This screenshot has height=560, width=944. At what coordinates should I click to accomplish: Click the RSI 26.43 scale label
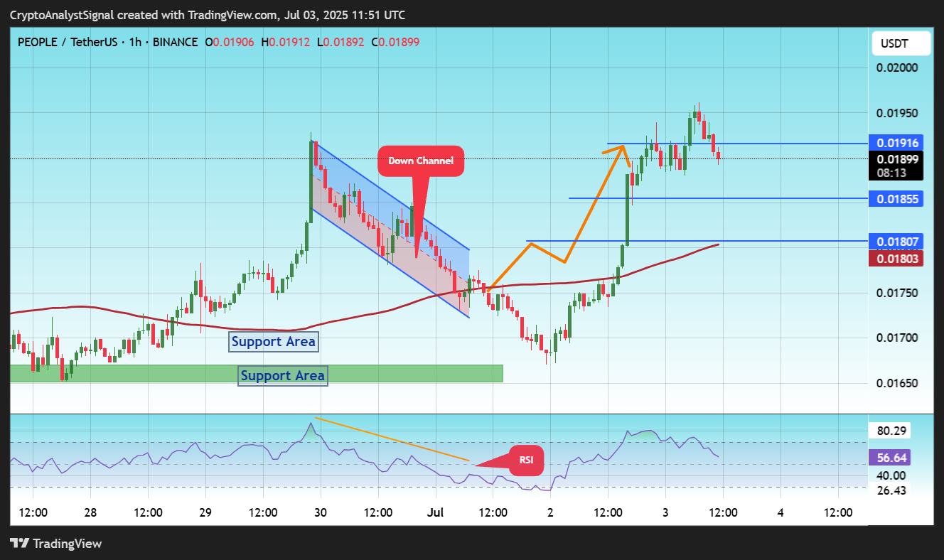tap(890, 490)
